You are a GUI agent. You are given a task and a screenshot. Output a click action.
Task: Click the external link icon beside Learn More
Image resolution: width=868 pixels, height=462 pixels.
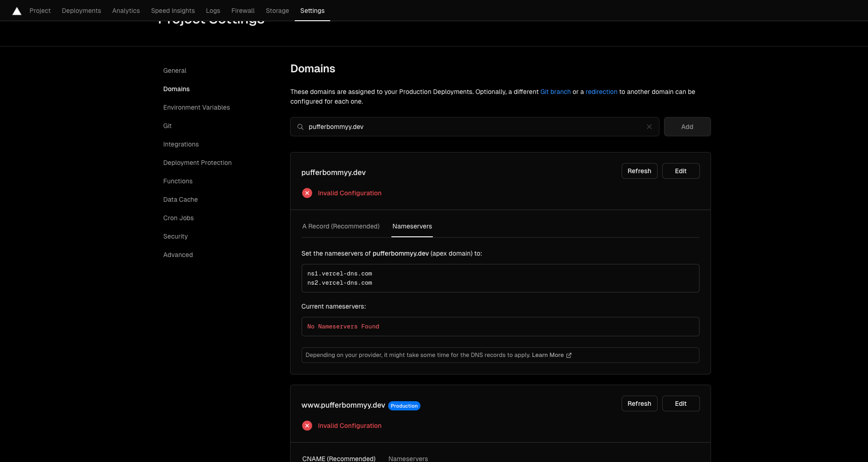pos(569,355)
